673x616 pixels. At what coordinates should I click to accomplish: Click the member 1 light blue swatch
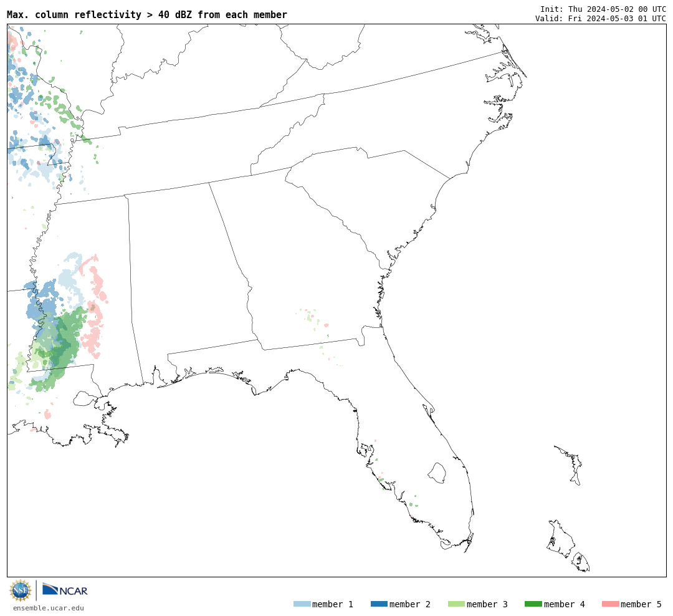pyautogui.click(x=302, y=604)
